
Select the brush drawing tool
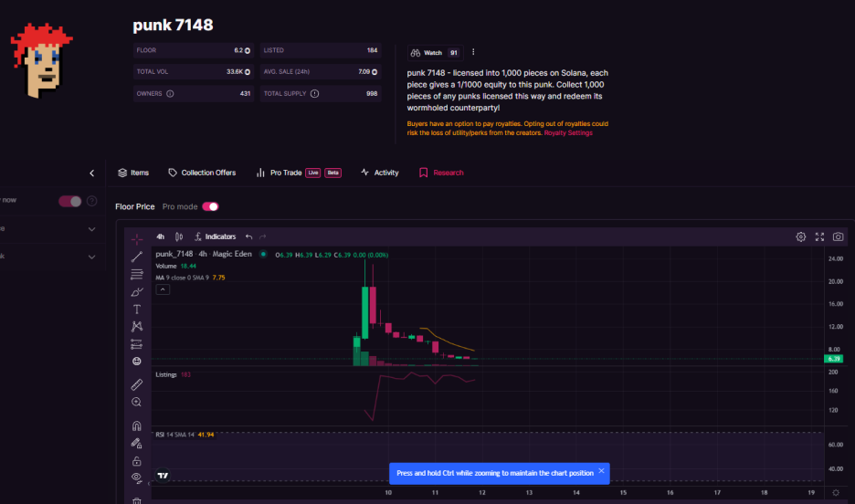click(137, 292)
